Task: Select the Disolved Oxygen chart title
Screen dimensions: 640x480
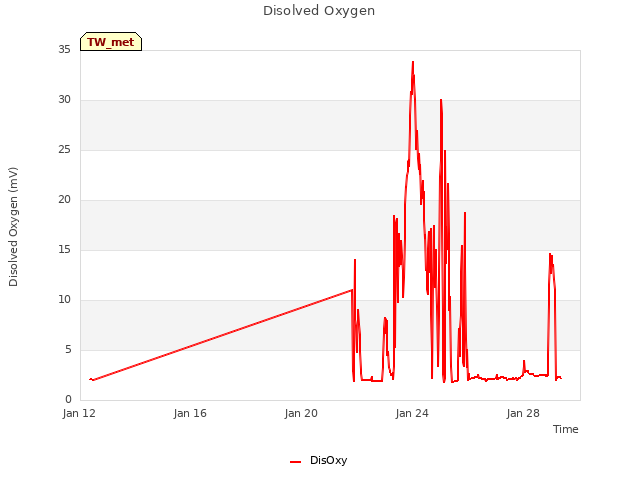Action: pos(319,11)
